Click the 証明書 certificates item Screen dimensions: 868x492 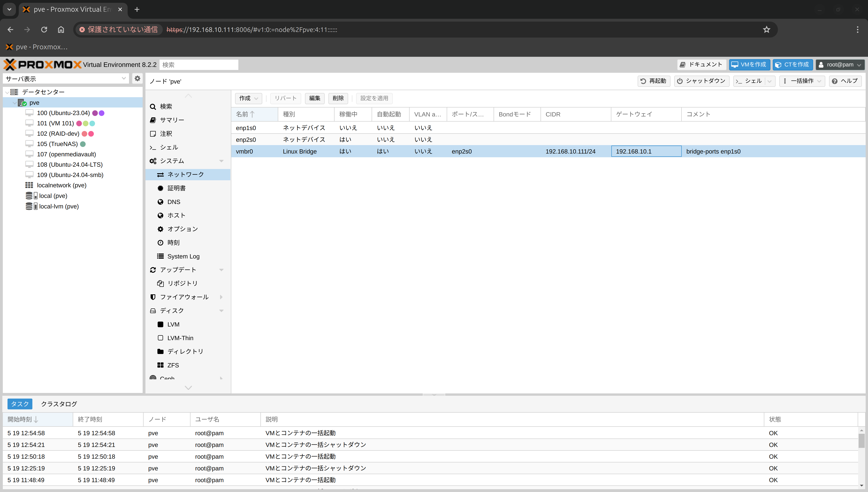[176, 188]
